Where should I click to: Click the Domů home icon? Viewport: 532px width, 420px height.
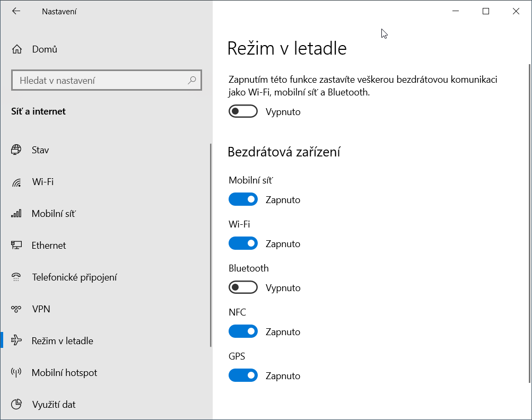(x=17, y=49)
